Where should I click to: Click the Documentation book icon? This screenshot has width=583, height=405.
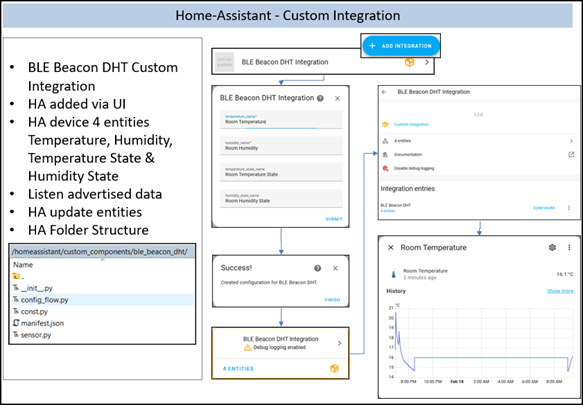coord(385,155)
